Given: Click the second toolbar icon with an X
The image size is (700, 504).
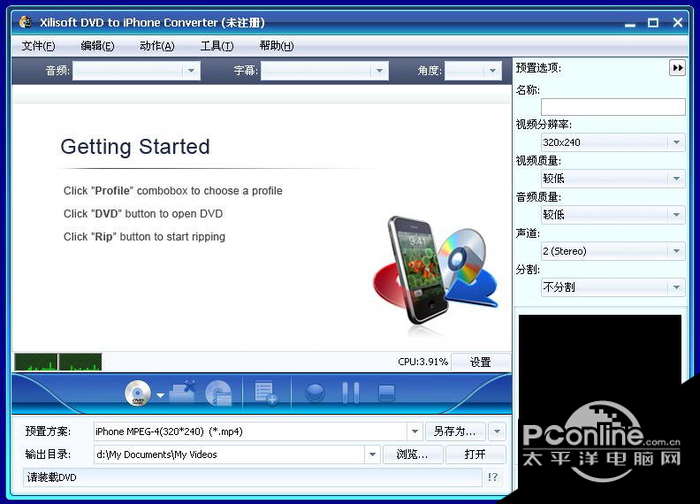Looking at the screenshot, I should click(182, 392).
